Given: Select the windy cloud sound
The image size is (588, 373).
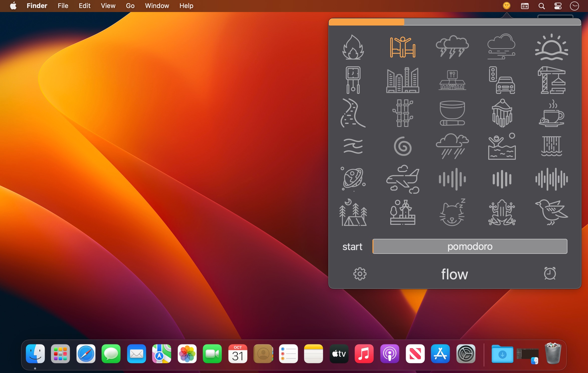Looking at the screenshot, I should pos(502,47).
